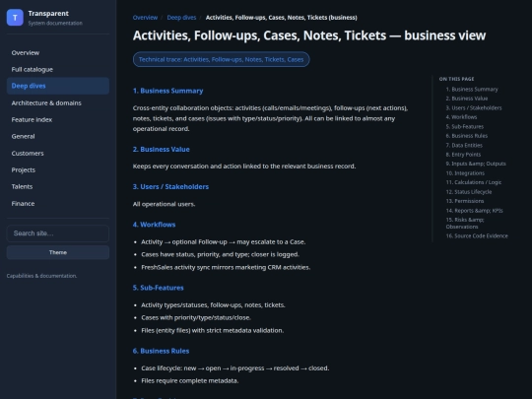This screenshot has width=532, height=399.
Task: Click the Transparent site title
Action: point(48,13)
